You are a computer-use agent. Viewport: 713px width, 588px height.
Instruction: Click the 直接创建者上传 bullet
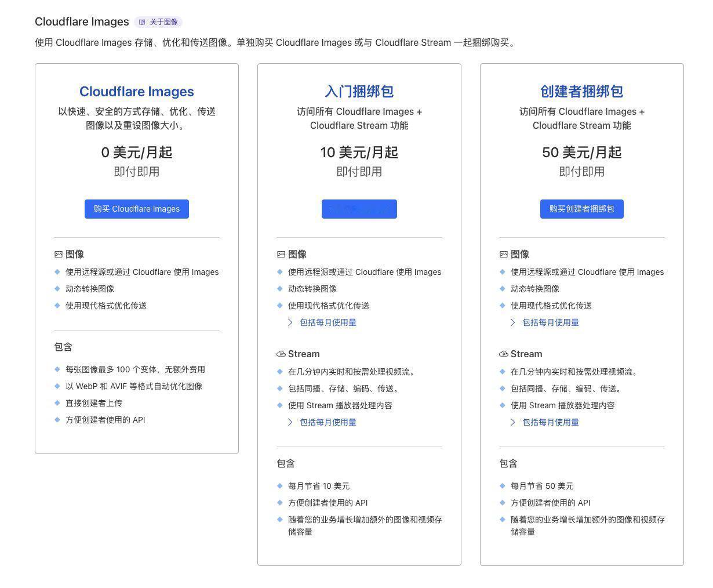point(94,403)
